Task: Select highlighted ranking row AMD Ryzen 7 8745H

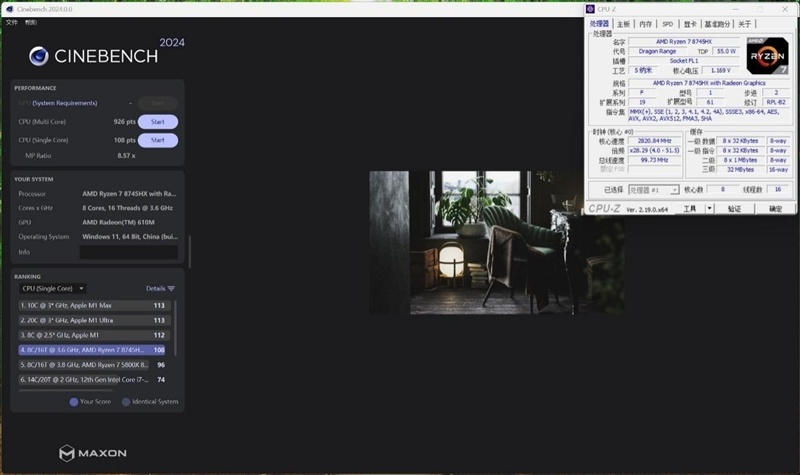Action: point(92,350)
